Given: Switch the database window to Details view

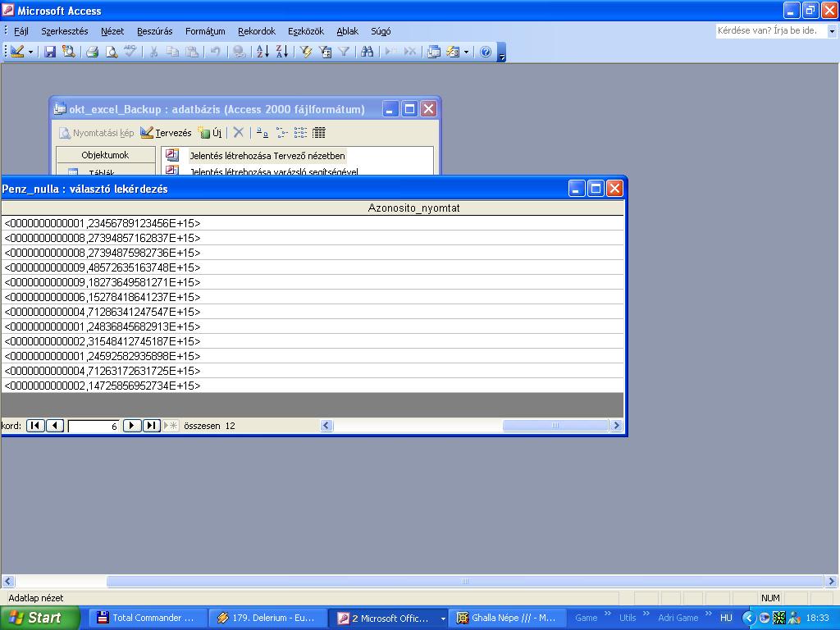Looking at the screenshot, I should tap(319, 132).
